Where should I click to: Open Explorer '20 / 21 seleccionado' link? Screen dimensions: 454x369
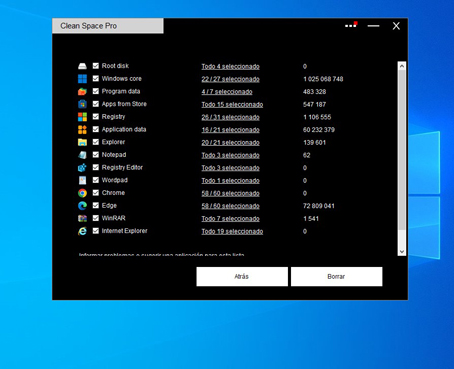coord(230,142)
